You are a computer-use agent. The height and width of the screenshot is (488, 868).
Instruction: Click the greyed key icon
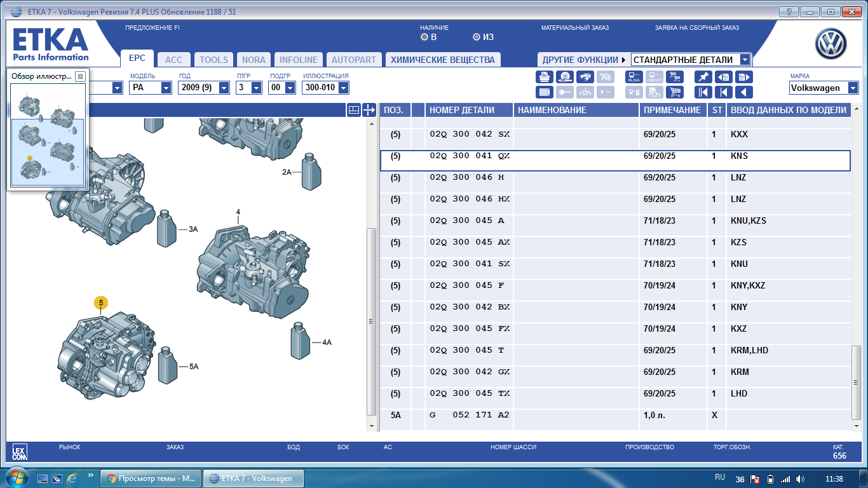565,92
